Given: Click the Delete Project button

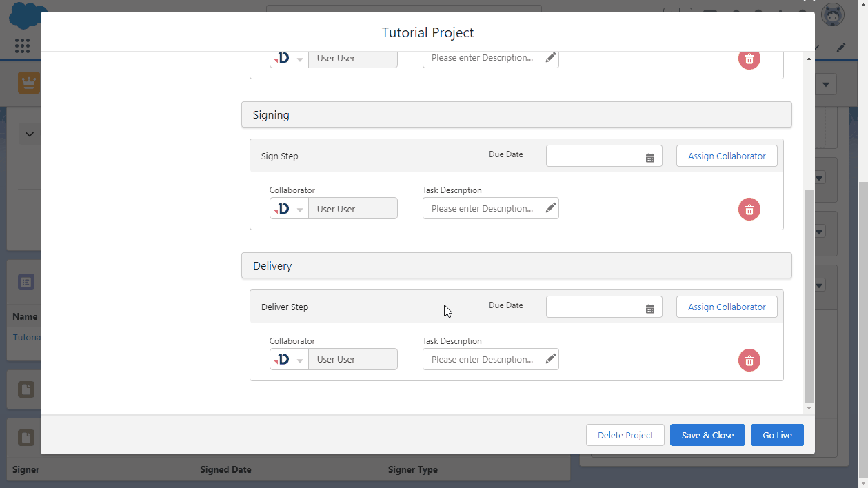Looking at the screenshot, I should (x=625, y=435).
